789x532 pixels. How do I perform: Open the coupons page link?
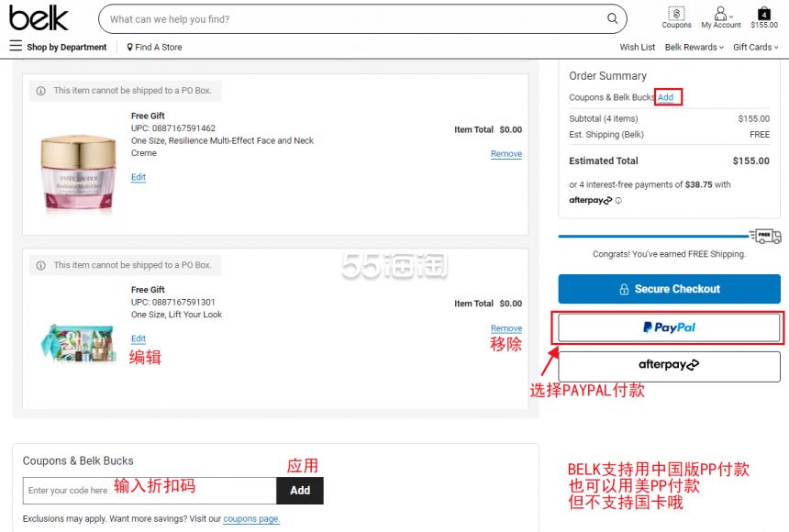(x=251, y=519)
